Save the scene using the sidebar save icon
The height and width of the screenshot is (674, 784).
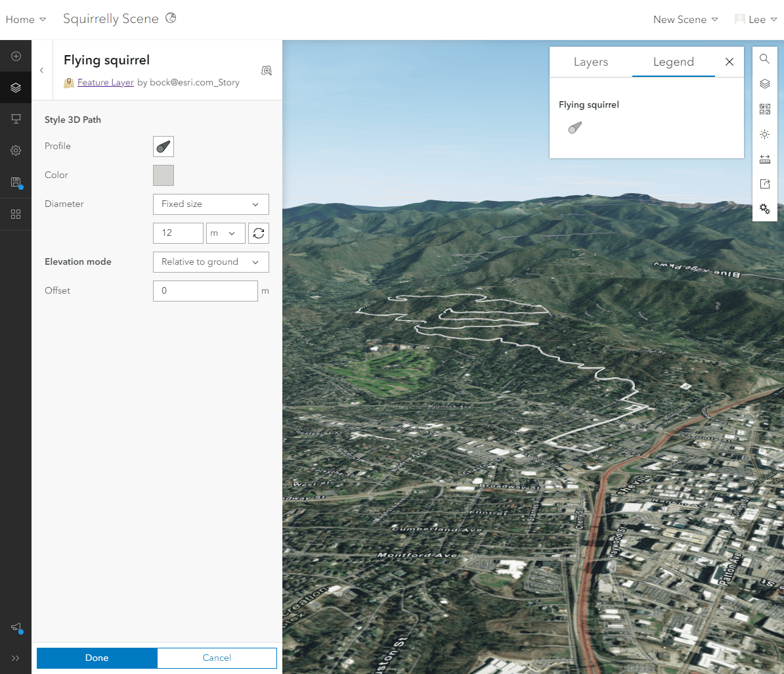click(15, 182)
